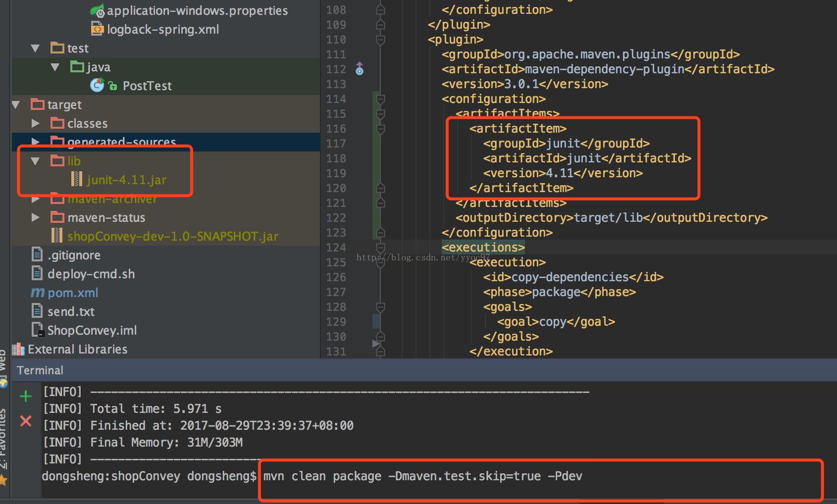Click the junit-4.11.jar archive icon

click(77, 179)
